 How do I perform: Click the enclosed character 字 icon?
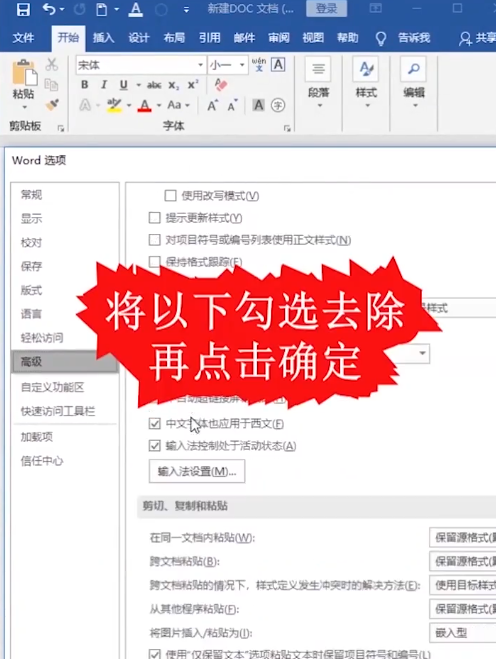[278, 105]
